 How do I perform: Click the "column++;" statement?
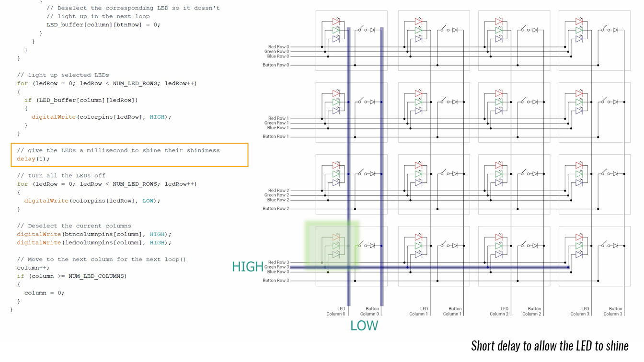click(34, 268)
